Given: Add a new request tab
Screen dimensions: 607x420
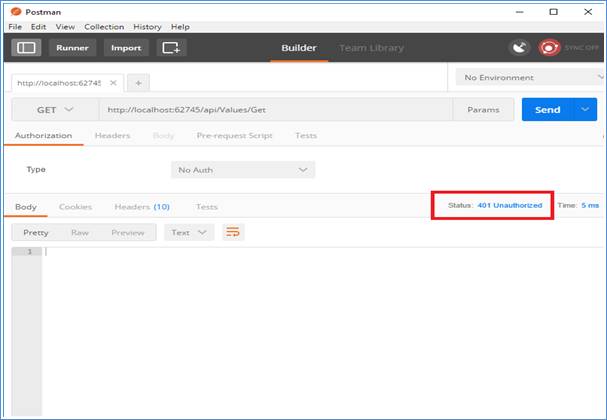Looking at the screenshot, I should click(x=138, y=83).
